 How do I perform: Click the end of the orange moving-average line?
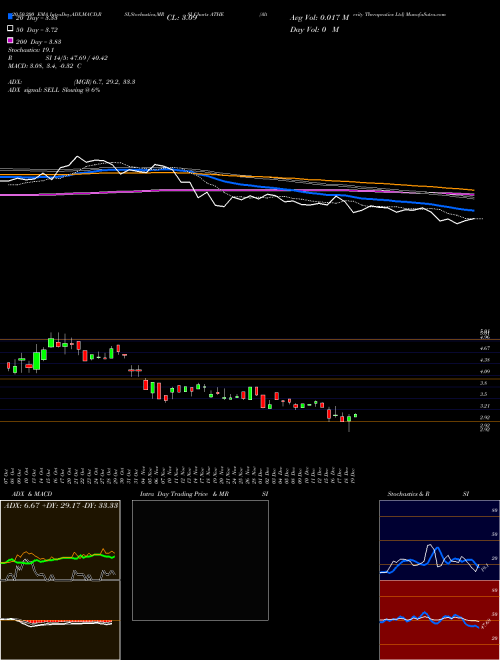[473, 190]
